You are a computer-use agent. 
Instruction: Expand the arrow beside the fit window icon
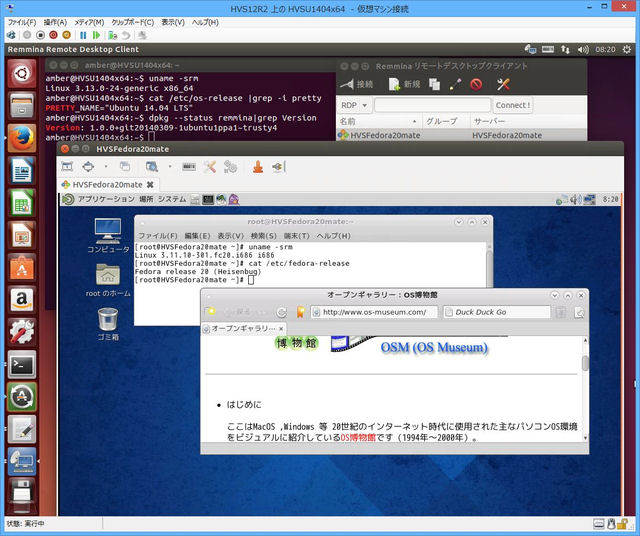pos(106,166)
